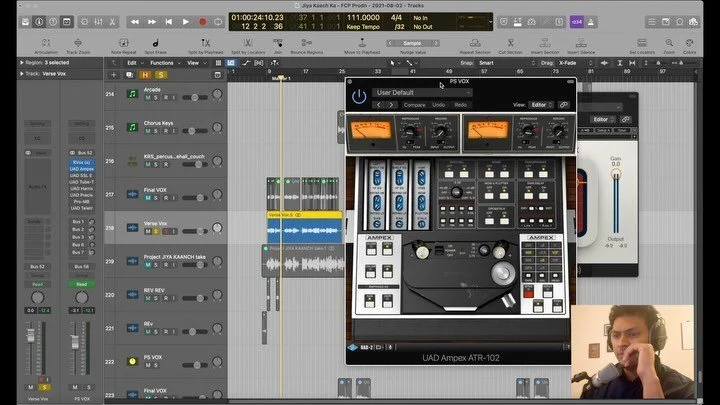Click Bounce Regions toolbar icon
Image resolution: width=720 pixels, height=405 pixels.
pyautogui.click(x=307, y=43)
